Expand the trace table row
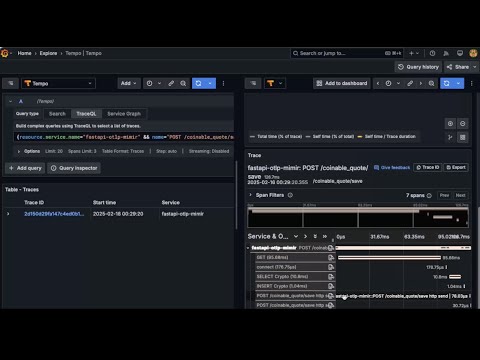Image resolution: width=480 pixels, height=360 pixels. [x=8, y=214]
